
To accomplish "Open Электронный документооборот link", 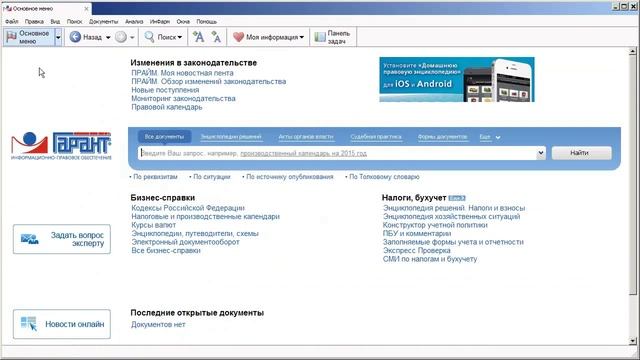I will tap(185, 242).
